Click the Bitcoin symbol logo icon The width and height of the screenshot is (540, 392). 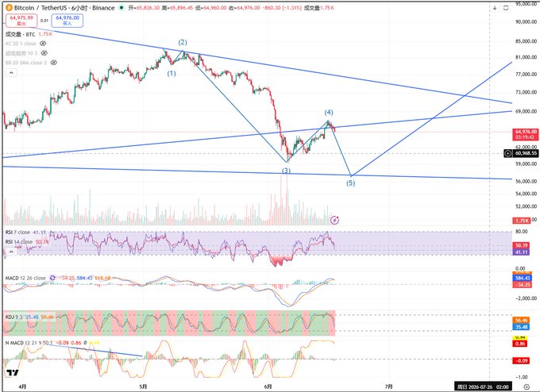coord(9,8)
